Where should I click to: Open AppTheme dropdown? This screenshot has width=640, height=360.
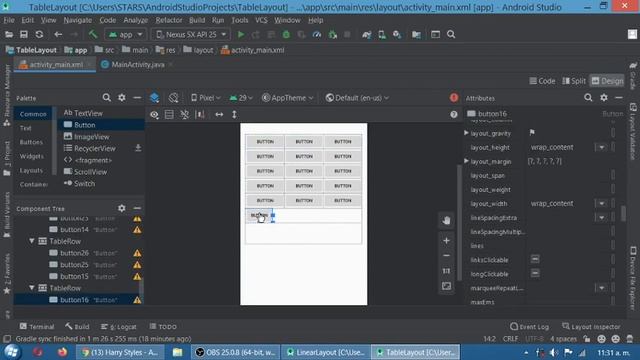(x=288, y=98)
